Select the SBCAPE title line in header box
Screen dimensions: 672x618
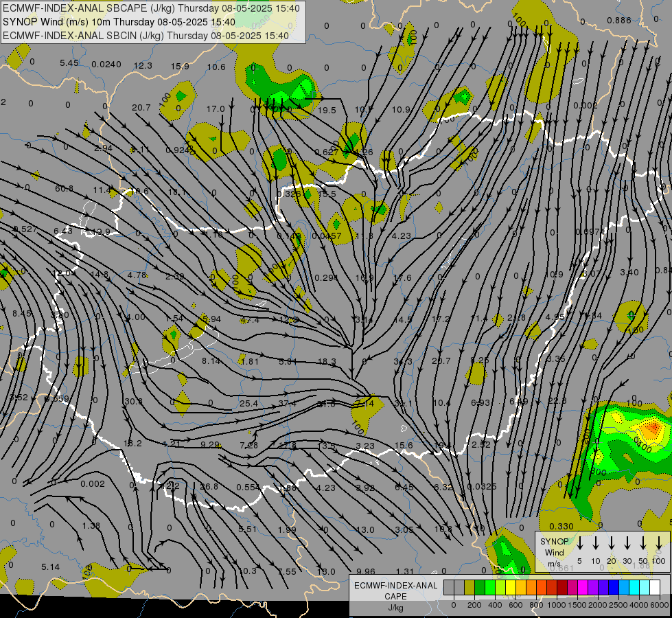[x=151, y=8]
